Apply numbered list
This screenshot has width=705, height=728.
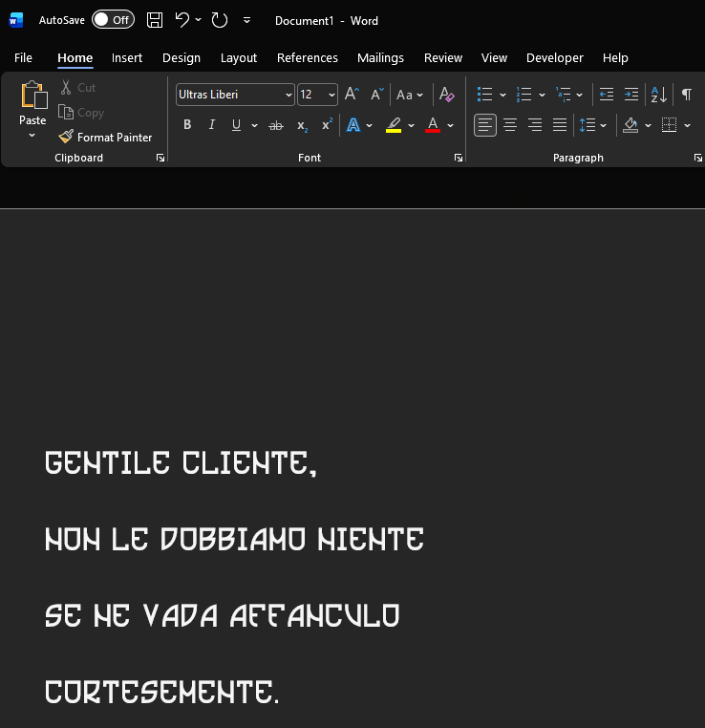tap(524, 95)
